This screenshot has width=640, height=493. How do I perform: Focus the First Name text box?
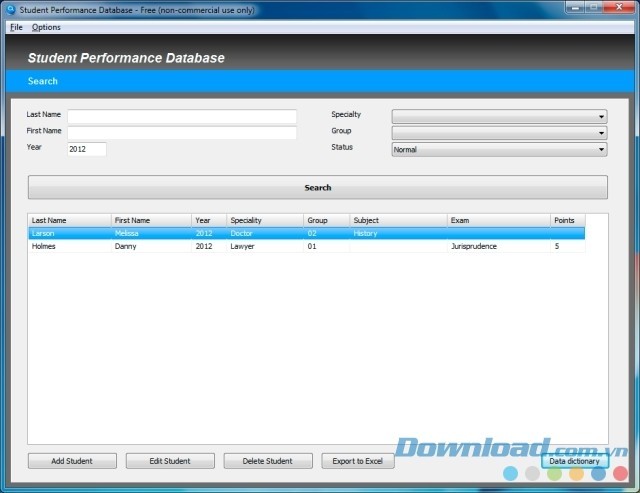pyautogui.click(x=182, y=132)
